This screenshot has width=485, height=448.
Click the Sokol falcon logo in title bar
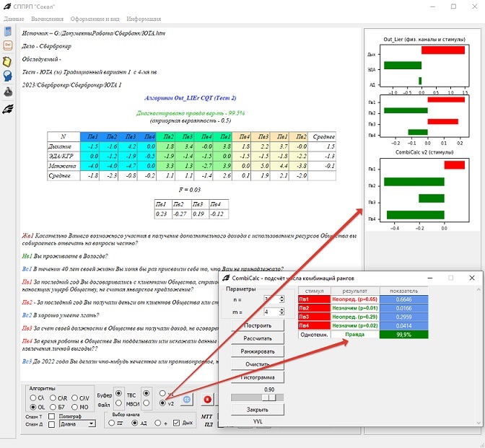pyautogui.click(x=7, y=6)
